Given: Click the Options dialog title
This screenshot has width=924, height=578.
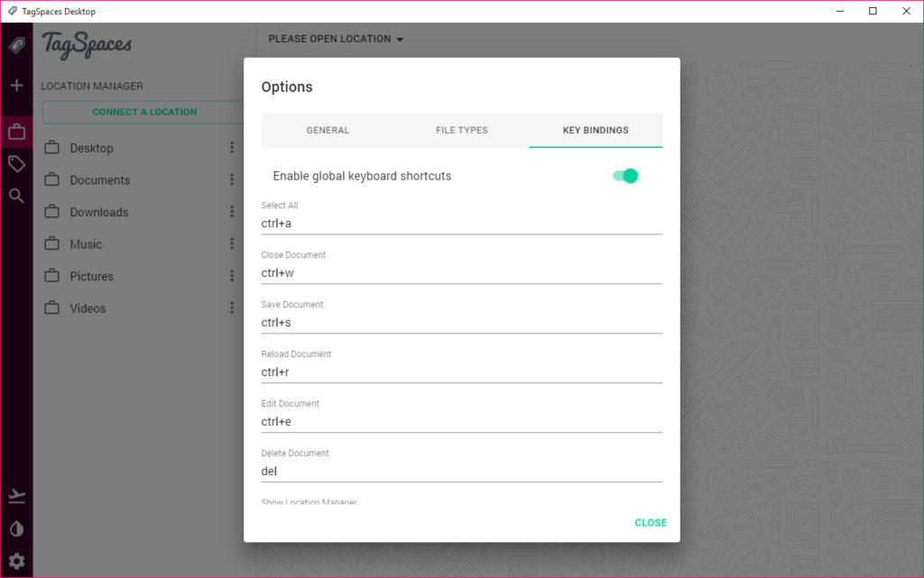Looking at the screenshot, I should coord(287,87).
